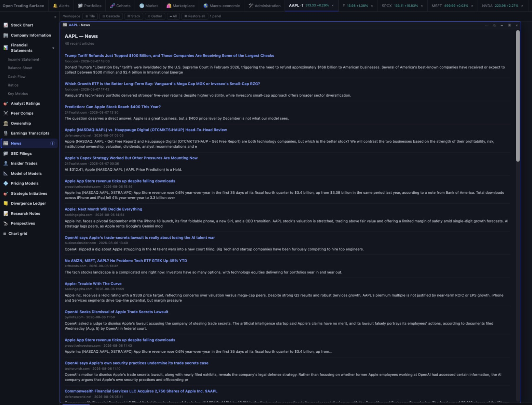532x405 pixels.
Task: Open the Strategic Initiatives icon
Action: (5, 194)
